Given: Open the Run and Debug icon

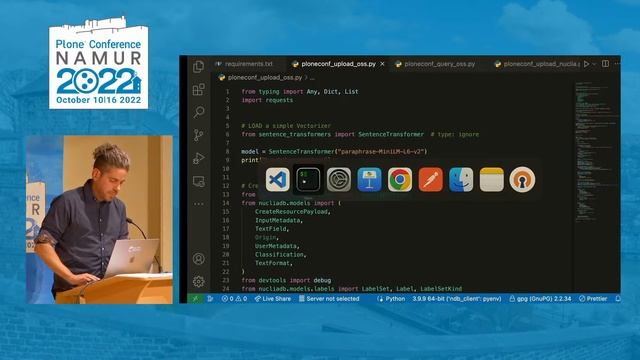Looking at the screenshot, I should click(198, 158).
